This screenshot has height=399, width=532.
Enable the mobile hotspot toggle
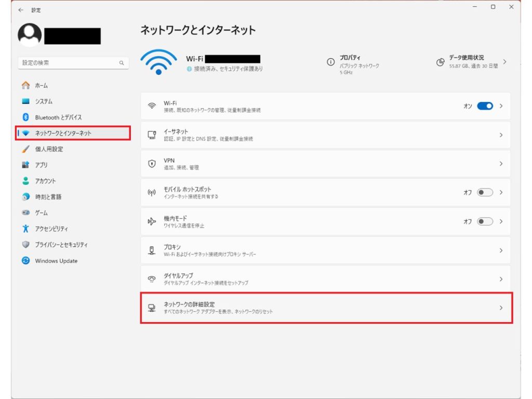[484, 192]
